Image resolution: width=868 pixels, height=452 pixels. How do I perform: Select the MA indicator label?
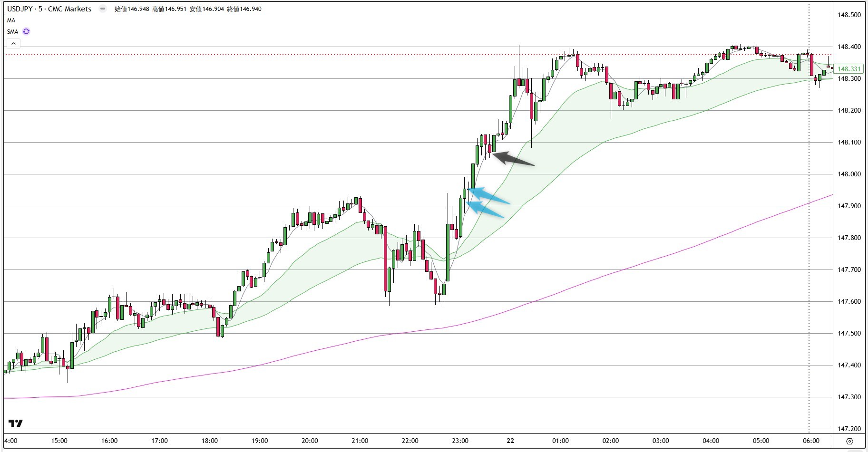tap(11, 20)
